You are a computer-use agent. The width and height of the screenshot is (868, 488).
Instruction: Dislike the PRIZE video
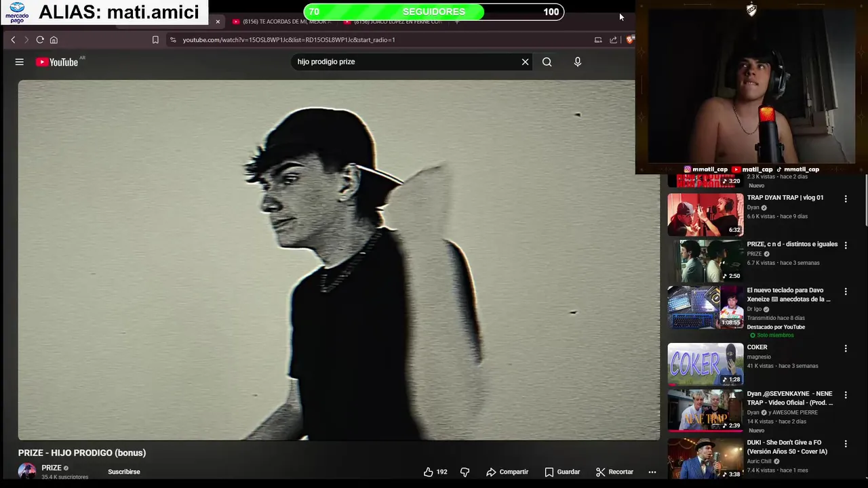click(465, 472)
